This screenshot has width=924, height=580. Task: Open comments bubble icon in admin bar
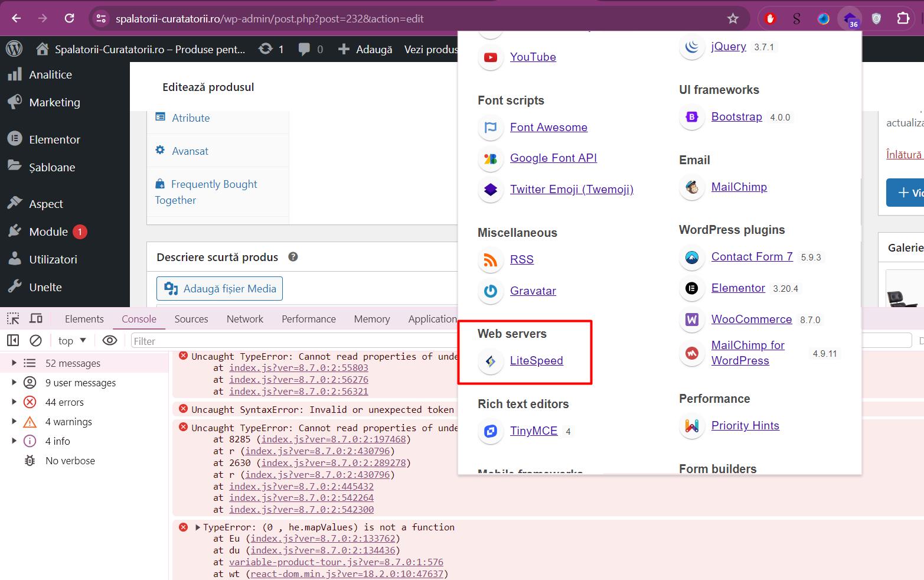click(x=311, y=49)
